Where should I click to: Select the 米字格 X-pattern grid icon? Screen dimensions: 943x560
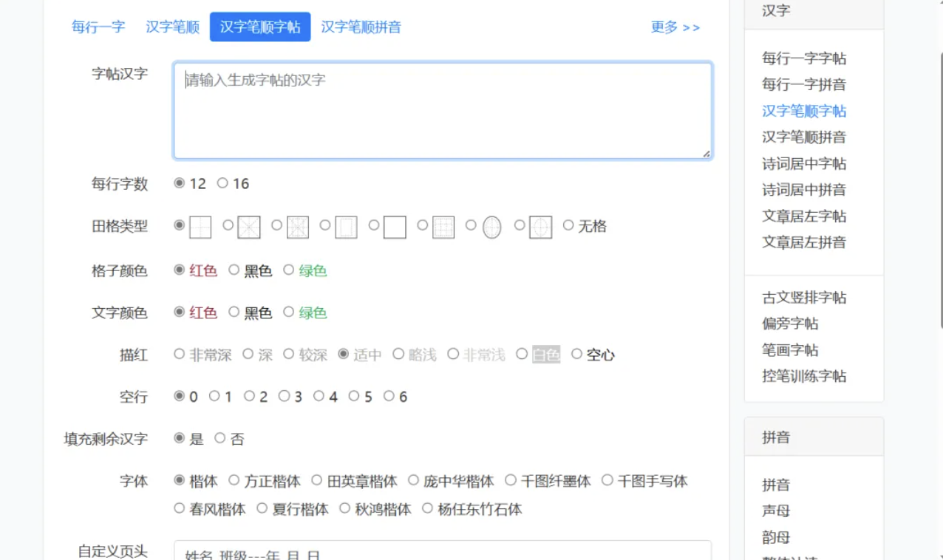point(249,227)
